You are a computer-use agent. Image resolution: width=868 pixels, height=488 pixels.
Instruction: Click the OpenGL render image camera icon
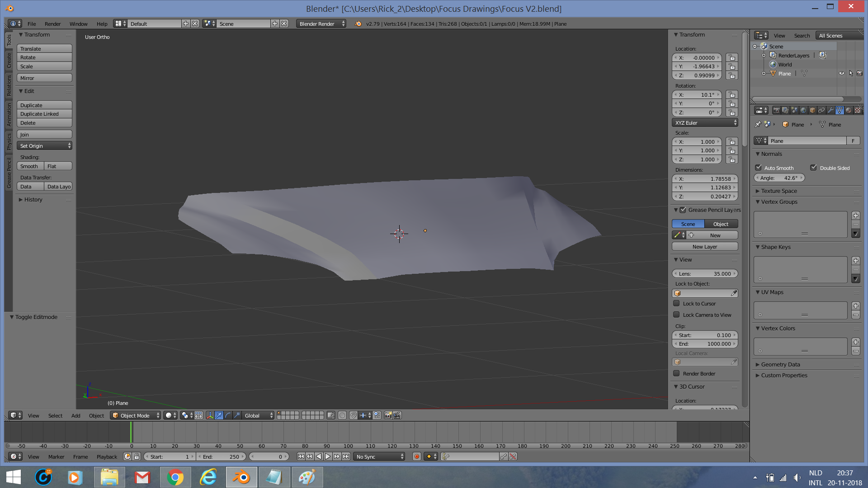388,415
